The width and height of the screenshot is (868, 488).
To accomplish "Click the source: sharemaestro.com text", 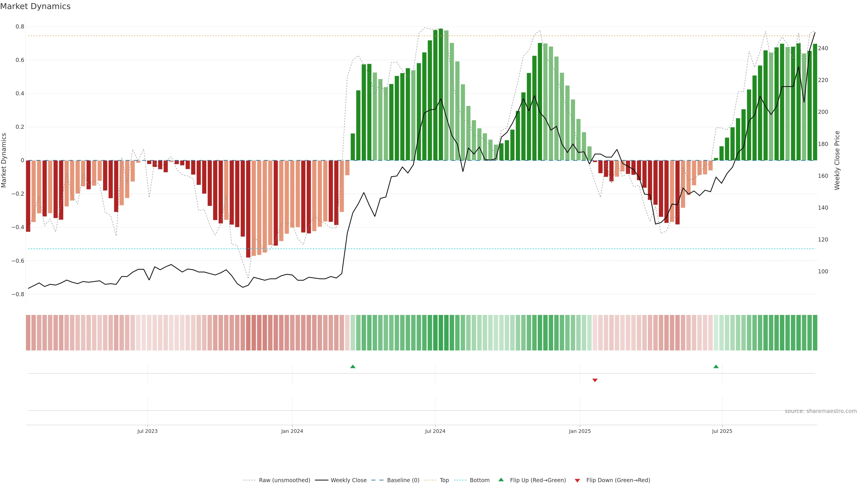I will coord(821,411).
